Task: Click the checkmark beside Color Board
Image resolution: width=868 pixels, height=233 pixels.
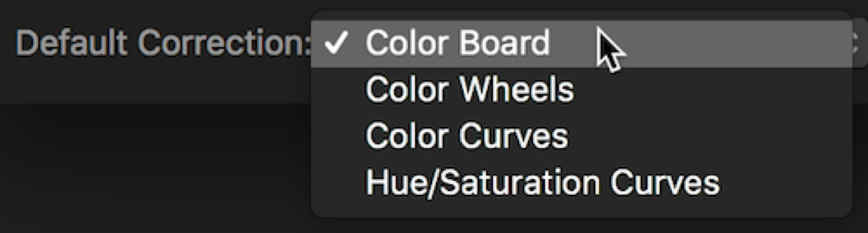Action: 336,43
